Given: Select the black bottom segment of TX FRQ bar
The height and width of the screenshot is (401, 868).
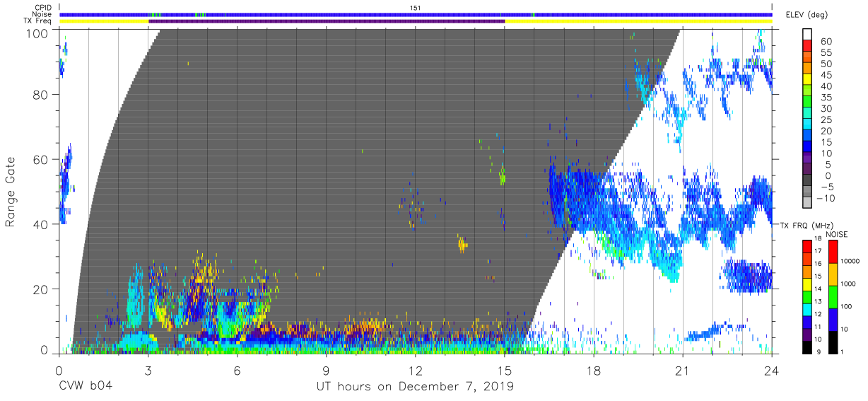Looking at the screenshot, I should pyautogui.click(x=808, y=347).
